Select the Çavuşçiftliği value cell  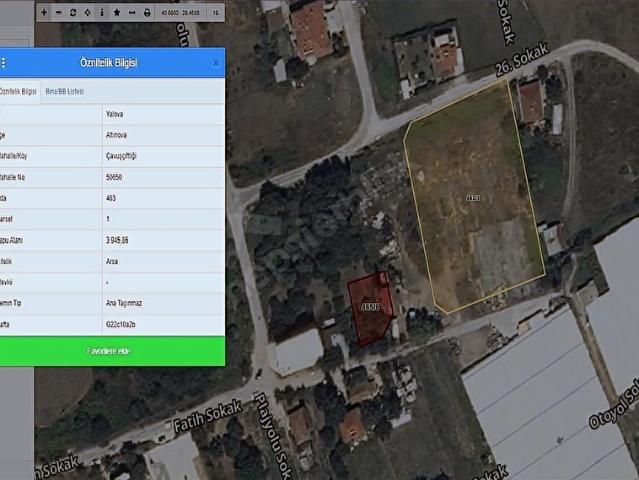click(x=163, y=156)
